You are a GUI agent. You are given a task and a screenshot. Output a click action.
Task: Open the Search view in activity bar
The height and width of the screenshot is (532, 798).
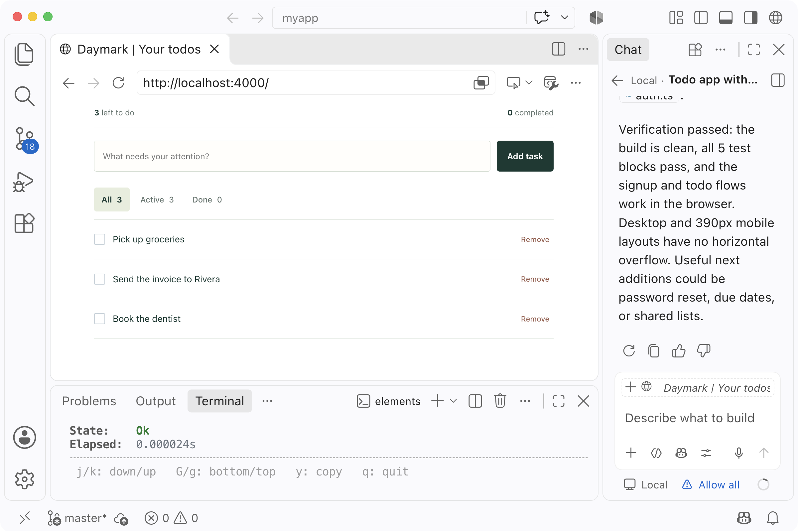(24, 96)
